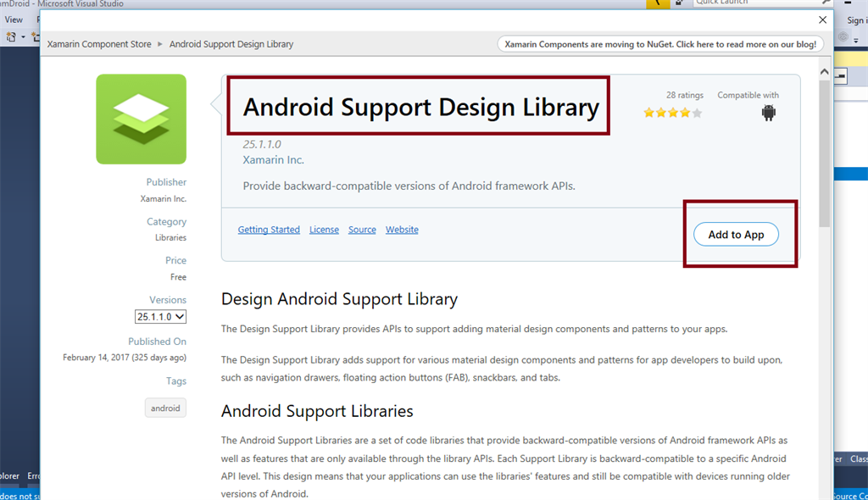Open the Versions 25.1.1.0 dropdown

(x=160, y=317)
